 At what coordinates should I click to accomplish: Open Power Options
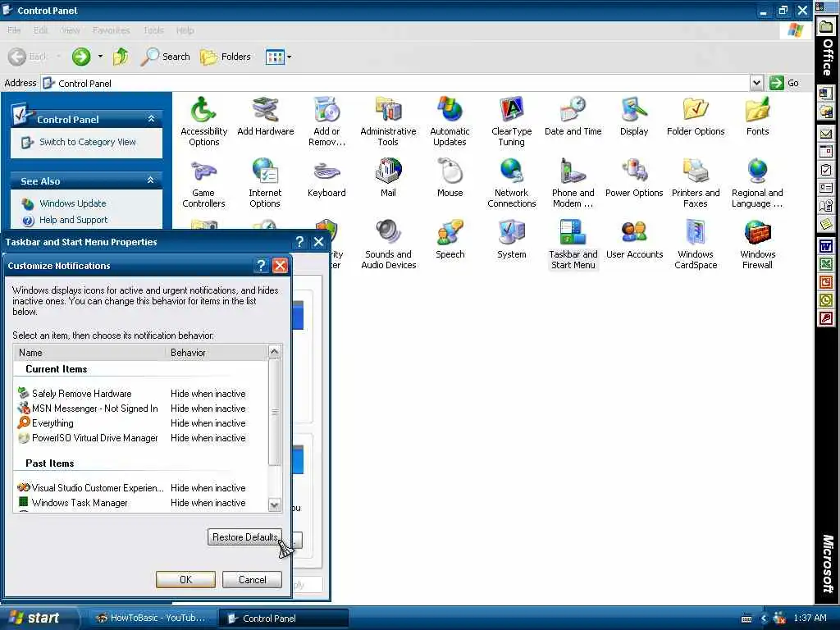tap(634, 178)
